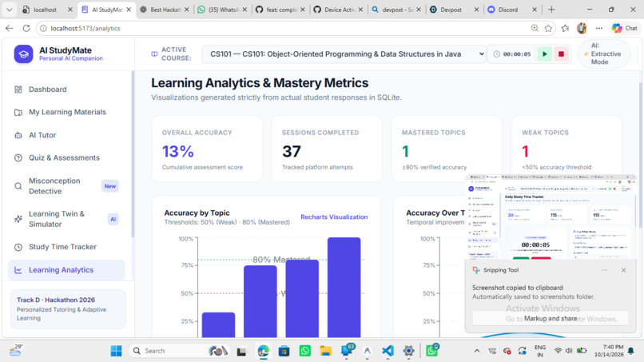Viewport: 644px width, 362px height.
Task: Close the Snipping Tool notification
Action: pyautogui.click(x=623, y=270)
